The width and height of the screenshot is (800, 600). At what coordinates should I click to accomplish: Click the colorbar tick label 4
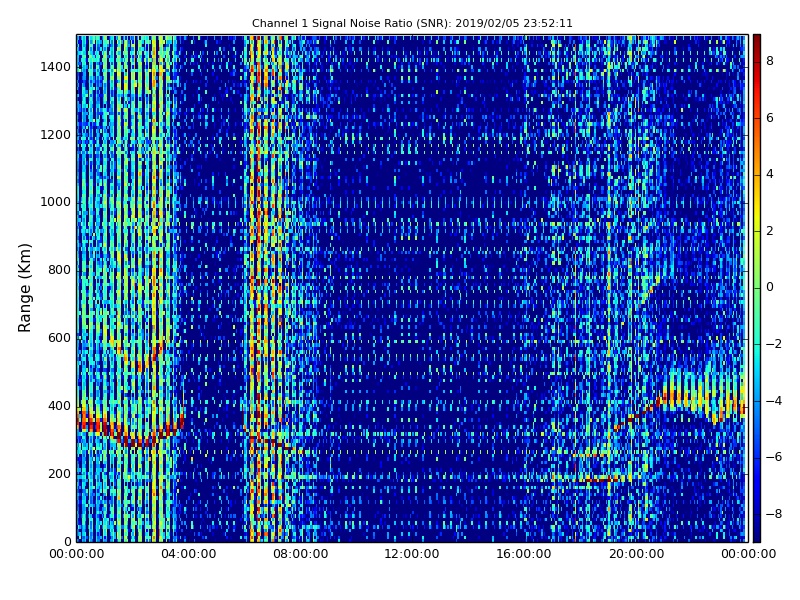click(770, 174)
